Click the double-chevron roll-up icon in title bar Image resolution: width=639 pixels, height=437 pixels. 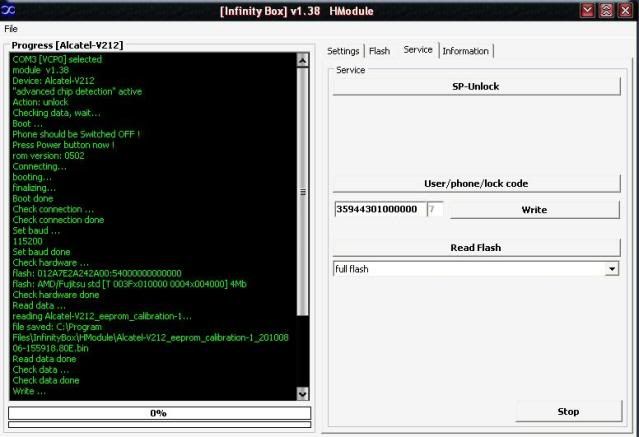(x=607, y=10)
